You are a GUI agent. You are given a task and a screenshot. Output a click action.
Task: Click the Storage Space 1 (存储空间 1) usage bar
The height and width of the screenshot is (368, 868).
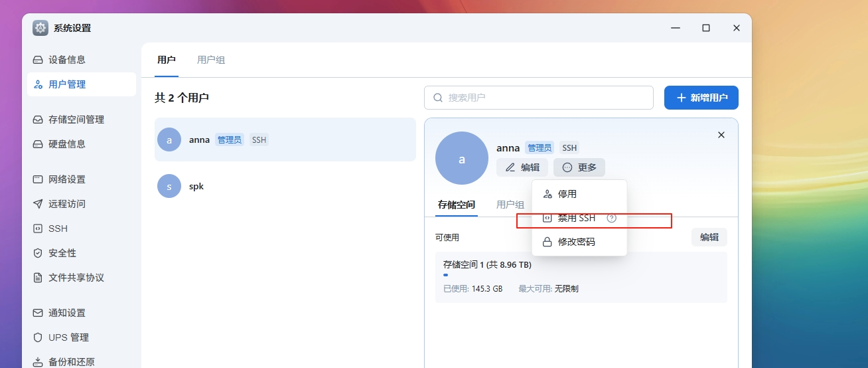(x=445, y=275)
